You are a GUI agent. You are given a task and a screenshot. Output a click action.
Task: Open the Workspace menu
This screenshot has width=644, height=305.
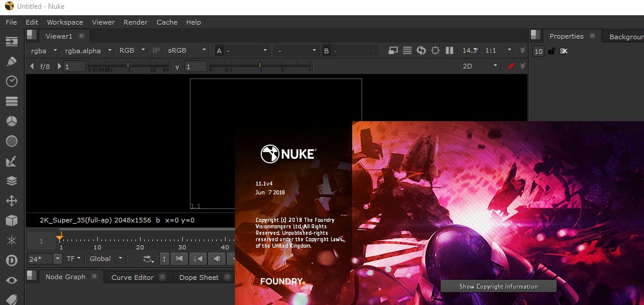coord(65,22)
